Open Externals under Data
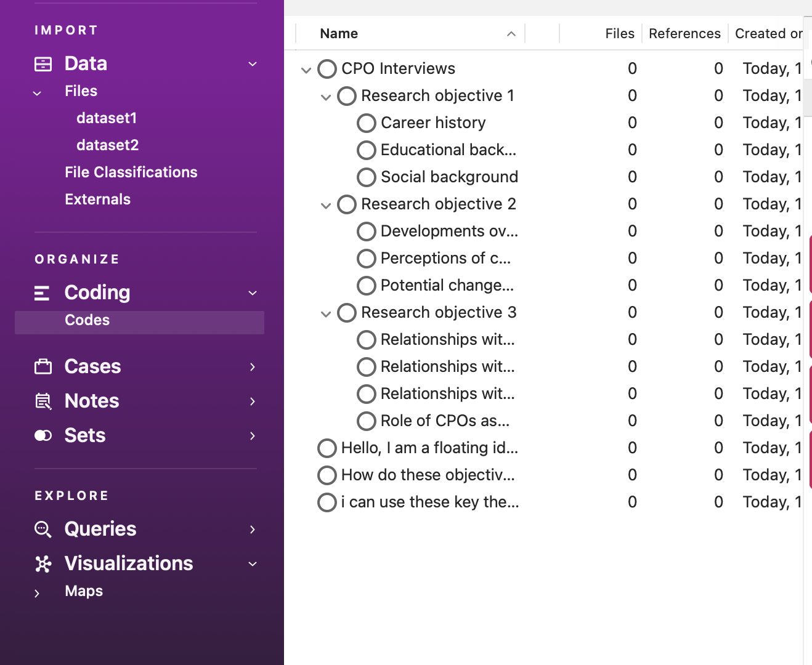 (x=97, y=199)
